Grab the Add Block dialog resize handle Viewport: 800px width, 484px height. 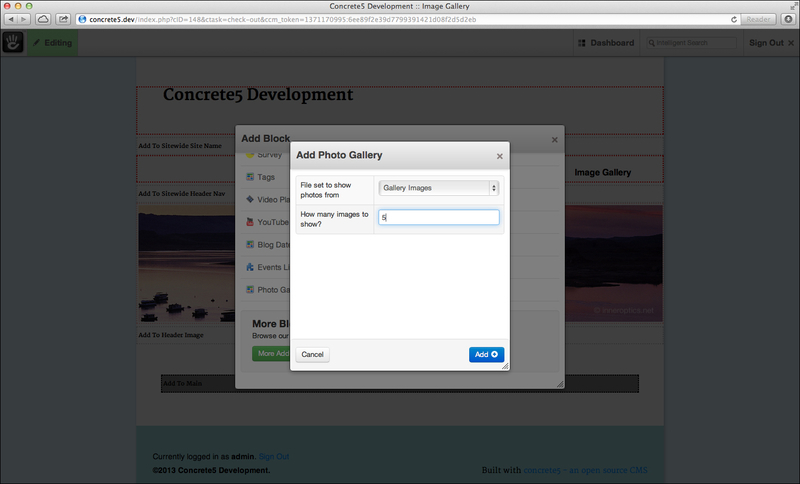tap(560, 384)
